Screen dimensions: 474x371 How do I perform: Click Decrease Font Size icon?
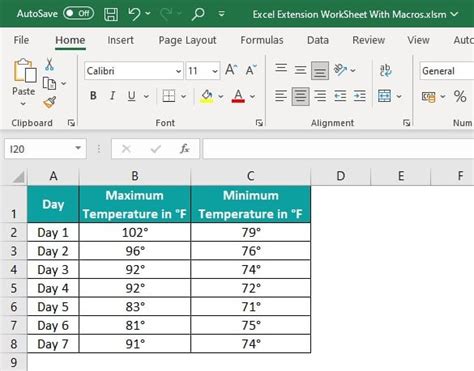[x=251, y=70]
